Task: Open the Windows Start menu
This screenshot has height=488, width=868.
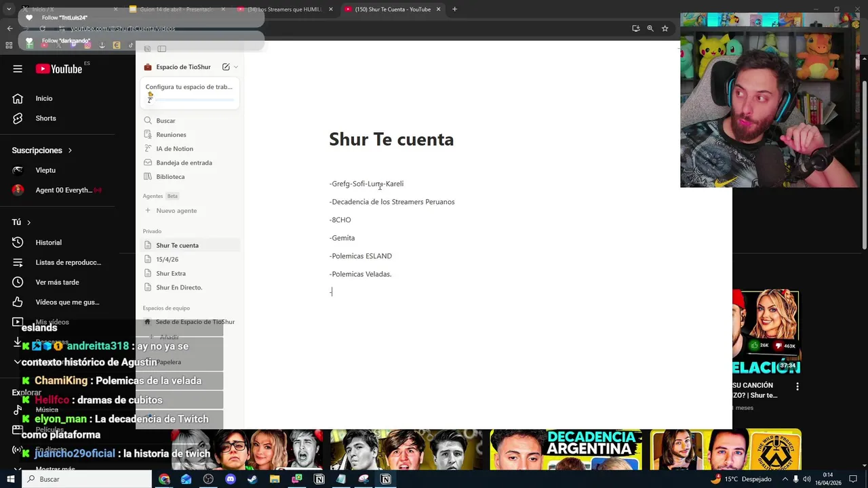Action: [x=10, y=479]
